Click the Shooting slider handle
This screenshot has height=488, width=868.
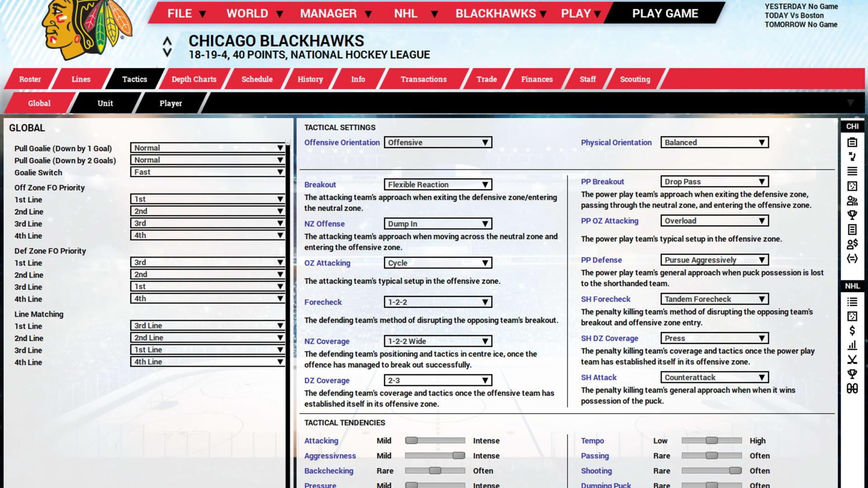[x=735, y=470]
